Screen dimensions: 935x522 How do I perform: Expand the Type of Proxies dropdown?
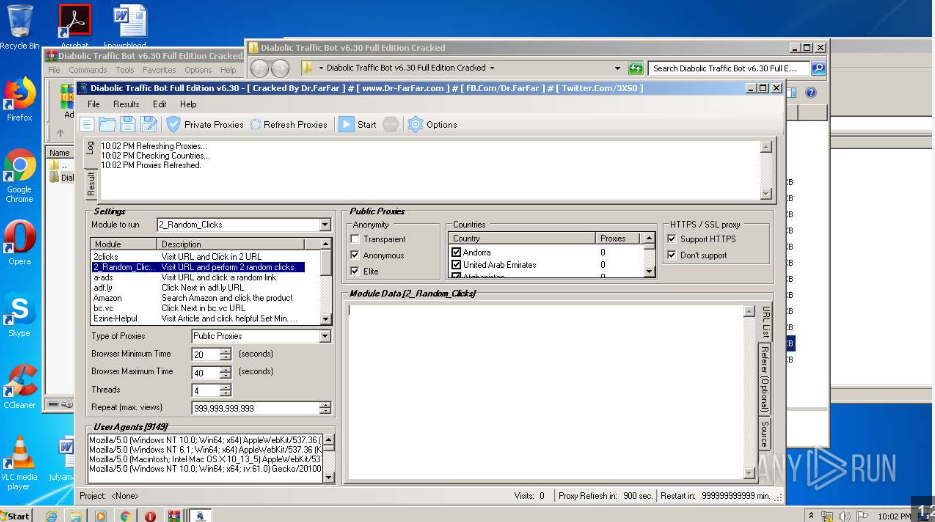325,336
